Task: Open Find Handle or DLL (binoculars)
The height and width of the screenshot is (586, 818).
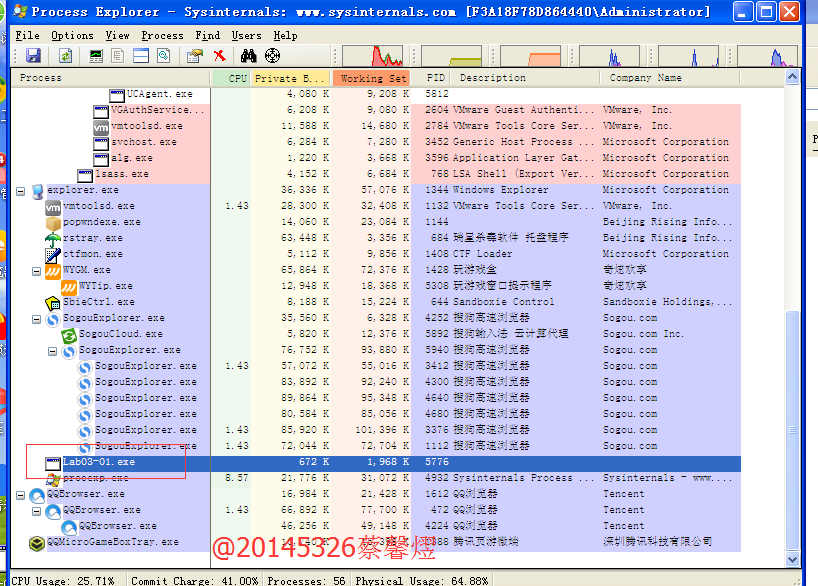Action: (x=249, y=55)
